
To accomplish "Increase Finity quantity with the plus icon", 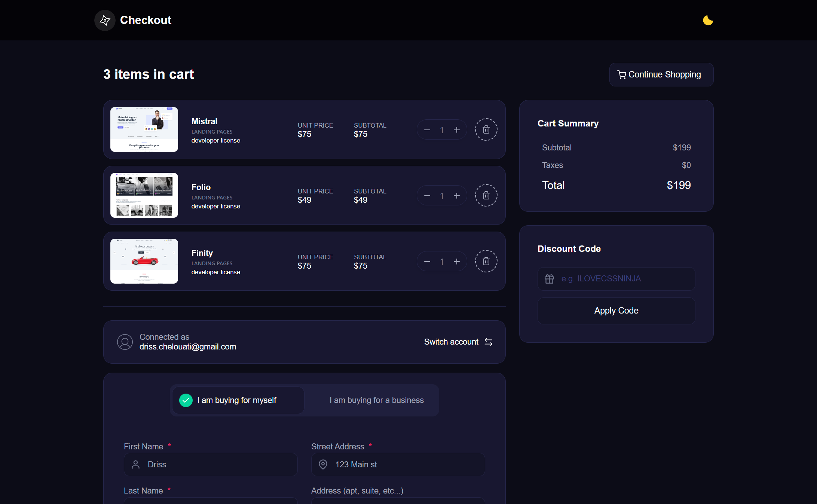I will pyautogui.click(x=457, y=262).
